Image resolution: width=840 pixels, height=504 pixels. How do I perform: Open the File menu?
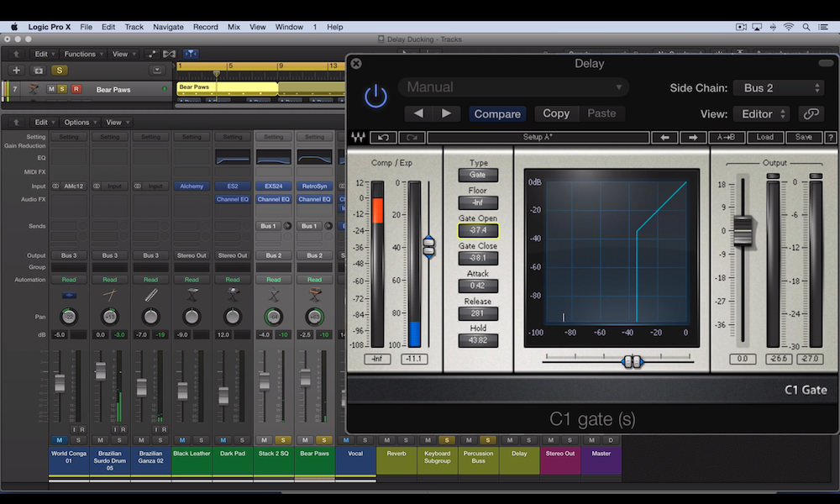87,27
